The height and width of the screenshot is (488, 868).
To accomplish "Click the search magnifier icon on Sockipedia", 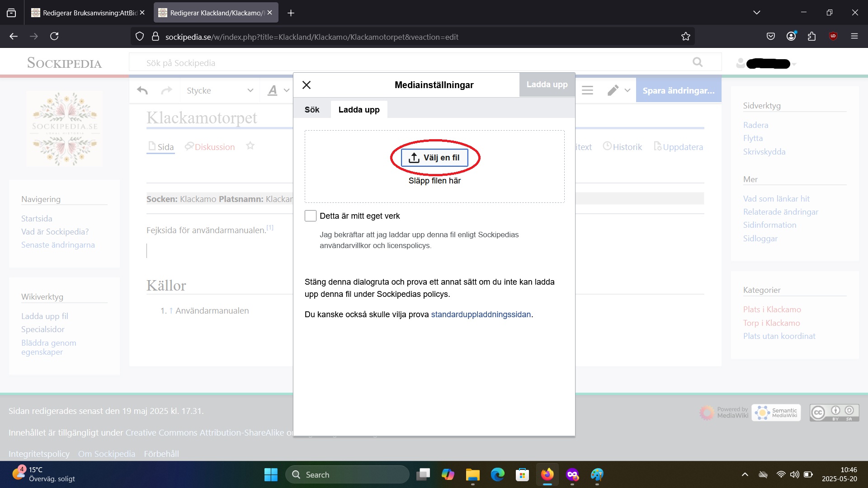I will tap(698, 62).
